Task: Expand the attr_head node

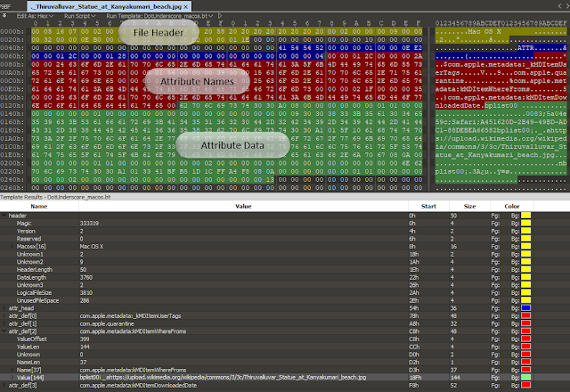Action: click(4, 308)
